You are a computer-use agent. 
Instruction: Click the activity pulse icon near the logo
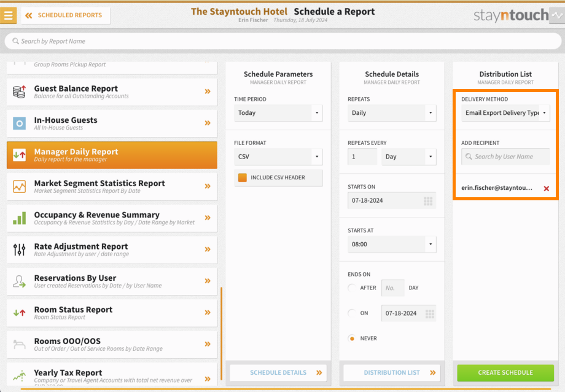click(x=557, y=15)
